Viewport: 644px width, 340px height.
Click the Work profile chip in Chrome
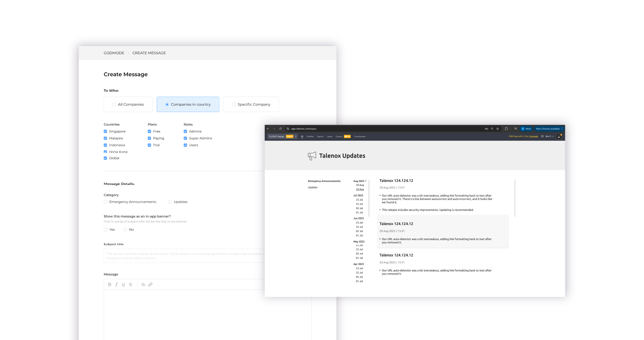[526, 129]
